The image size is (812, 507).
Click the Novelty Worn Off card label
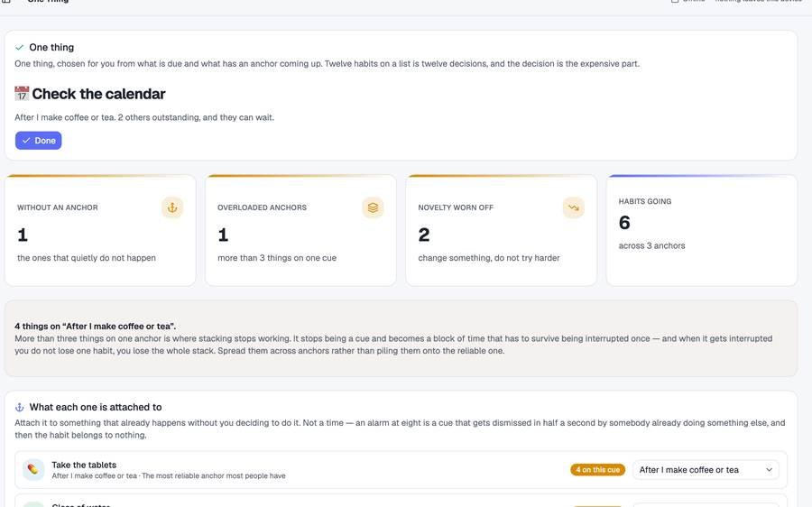tap(456, 207)
